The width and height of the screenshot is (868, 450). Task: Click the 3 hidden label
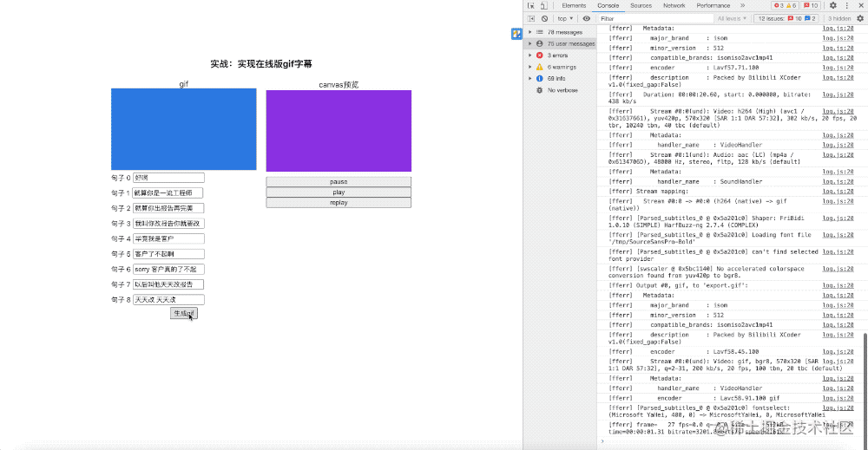click(839, 18)
